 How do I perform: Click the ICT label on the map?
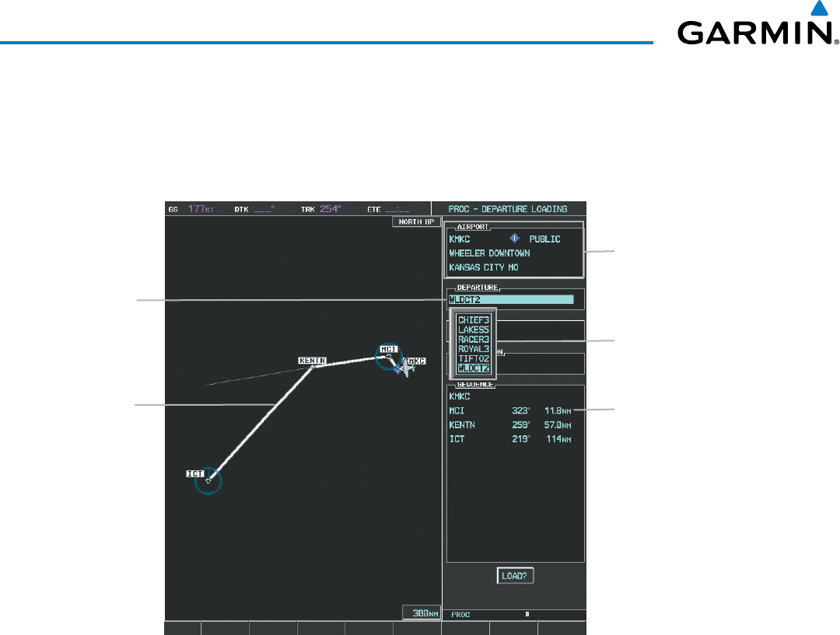195,474
